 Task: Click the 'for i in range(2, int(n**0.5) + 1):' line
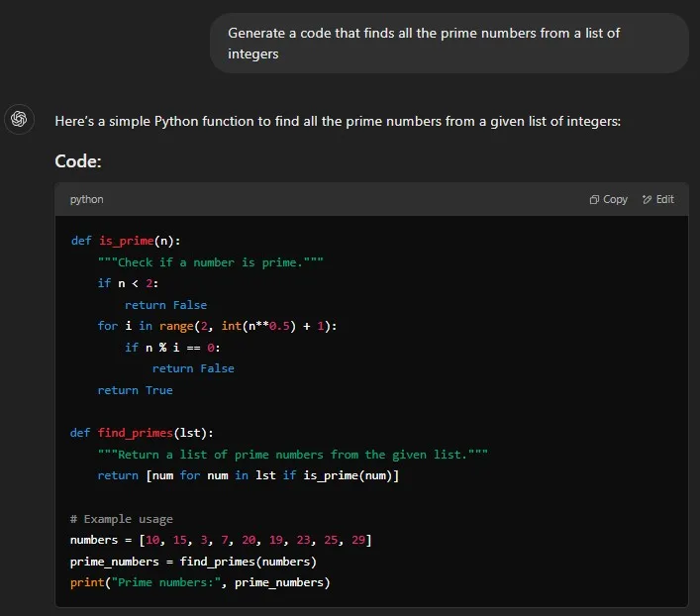[218, 326]
